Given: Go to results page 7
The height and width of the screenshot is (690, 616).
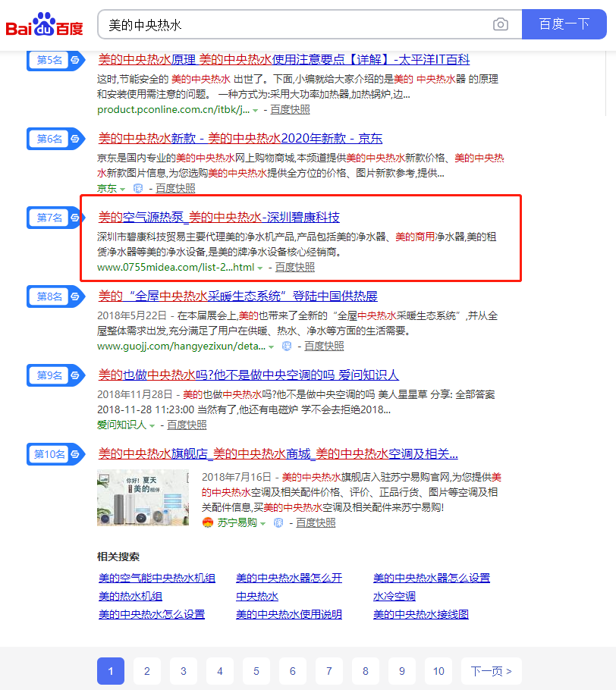Looking at the screenshot, I should point(329,671).
